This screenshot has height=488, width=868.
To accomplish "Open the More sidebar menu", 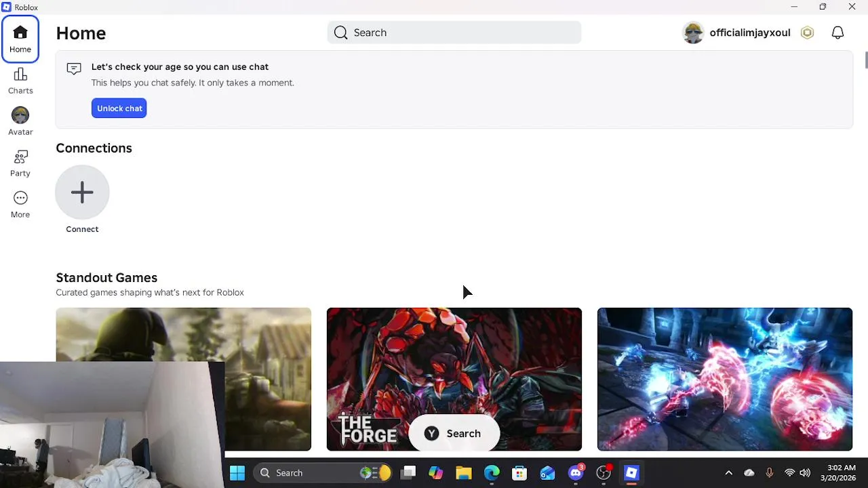I will coord(20,205).
